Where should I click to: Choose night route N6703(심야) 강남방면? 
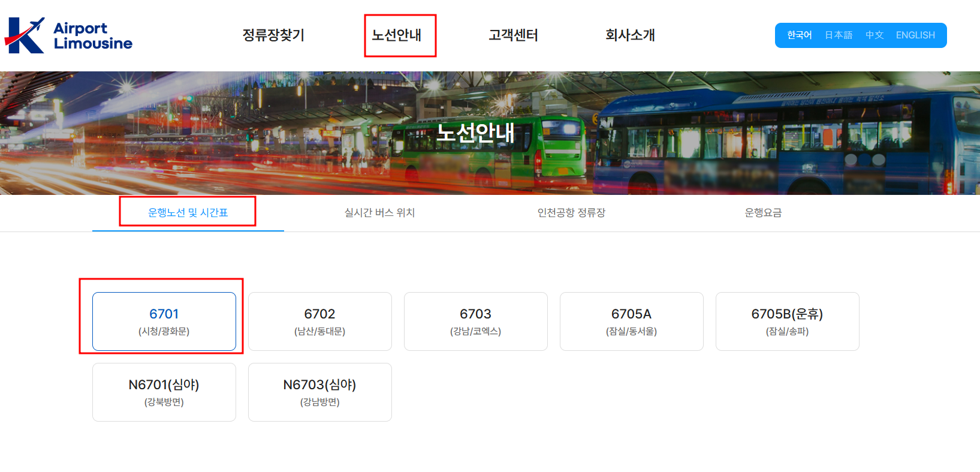coord(320,392)
